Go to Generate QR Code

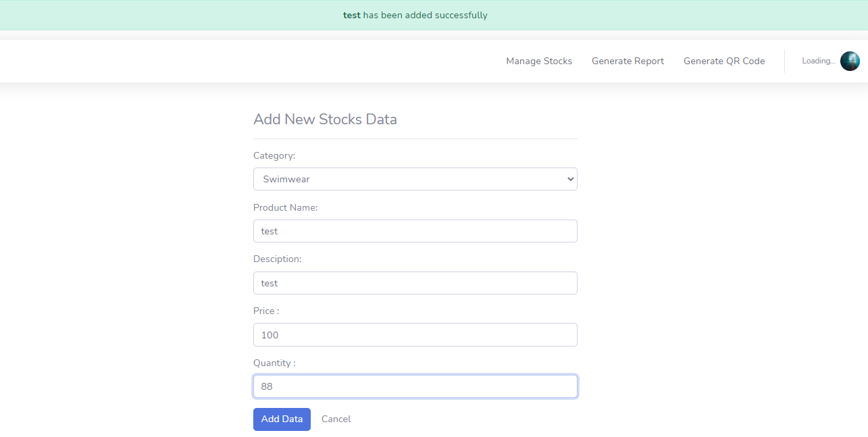(x=724, y=61)
